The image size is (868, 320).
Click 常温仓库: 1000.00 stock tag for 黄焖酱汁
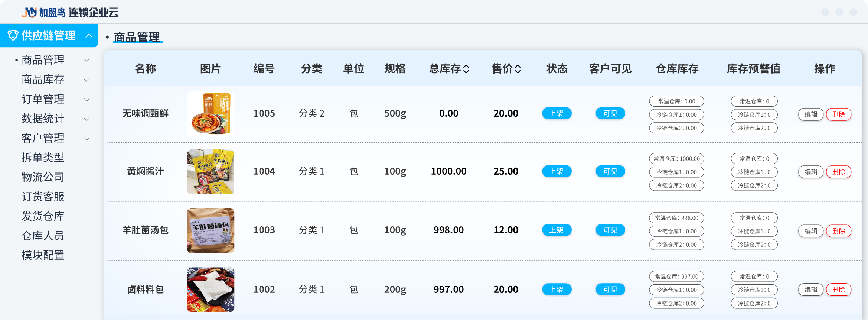[676, 159]
